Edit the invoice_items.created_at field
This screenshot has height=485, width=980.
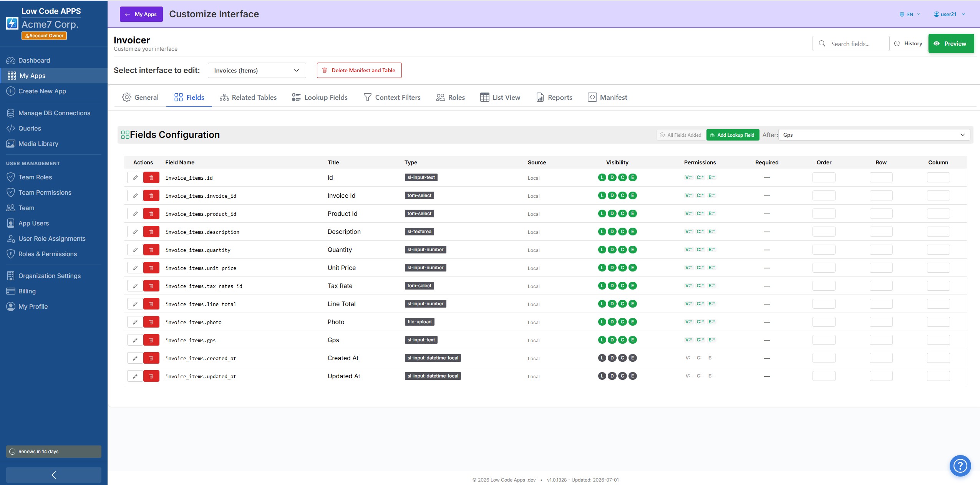tap(135, 358)
